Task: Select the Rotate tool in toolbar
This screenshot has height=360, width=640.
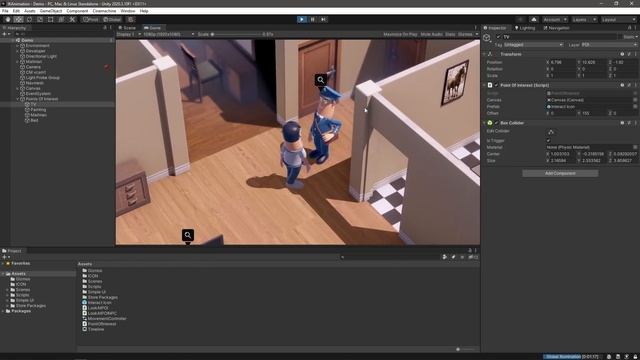Action: 29,19
